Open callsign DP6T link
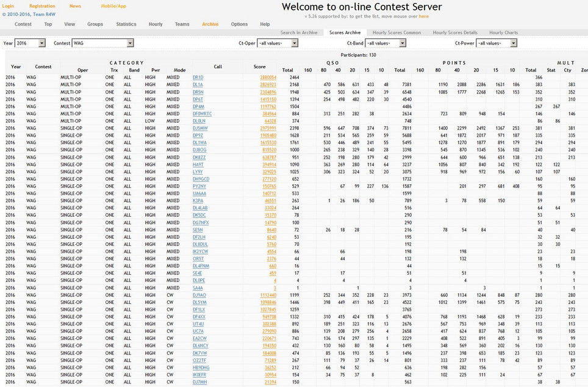588x387 pixels. [x=198, y=99]
